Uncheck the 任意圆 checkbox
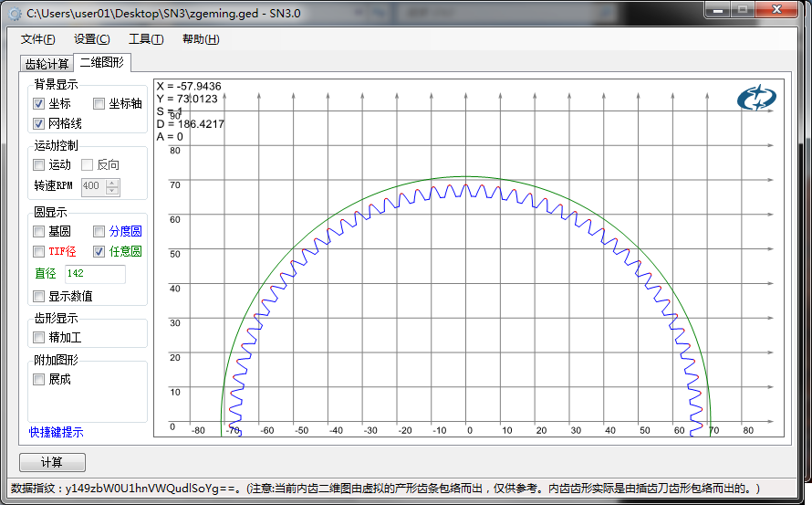Image resolution: width=812 pixels, height=505 pixels. pyautogui.click(x=99, y=251)
